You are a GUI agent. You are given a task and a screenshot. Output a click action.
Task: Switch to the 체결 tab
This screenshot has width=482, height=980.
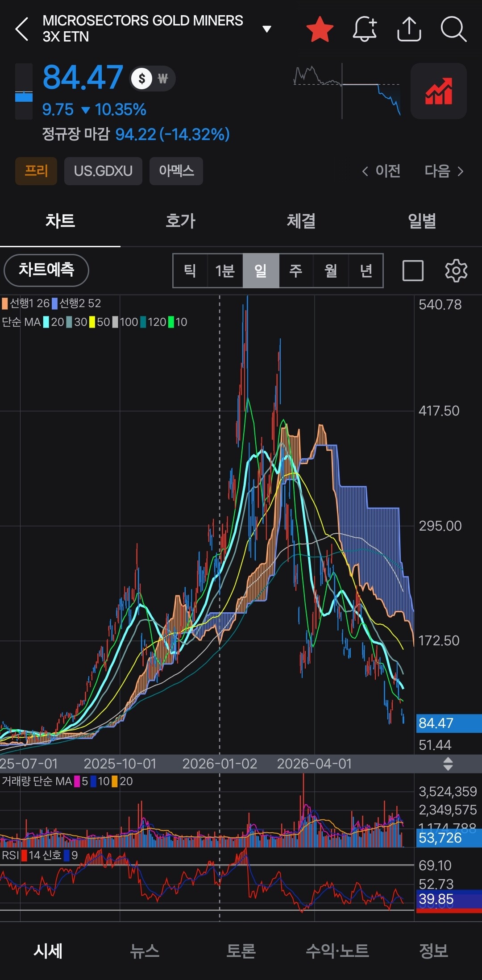click(x=301, y=221)
